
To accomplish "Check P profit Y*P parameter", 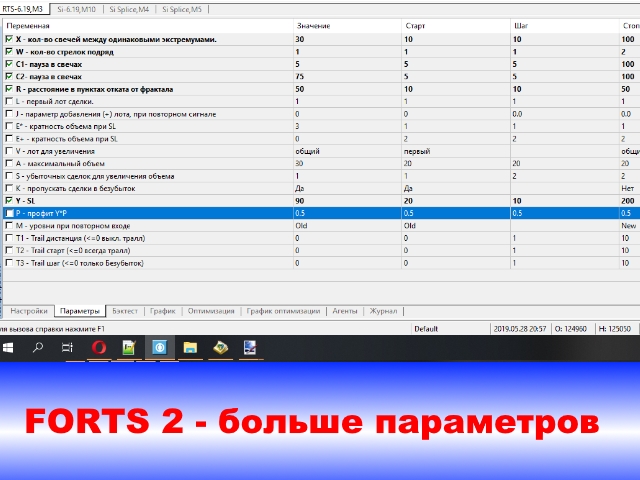I will 9,213.
